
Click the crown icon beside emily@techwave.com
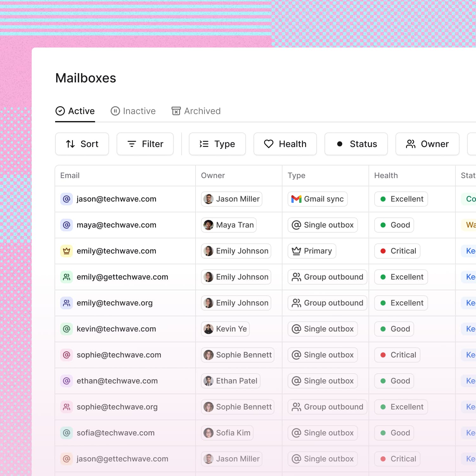coord(67,251)
